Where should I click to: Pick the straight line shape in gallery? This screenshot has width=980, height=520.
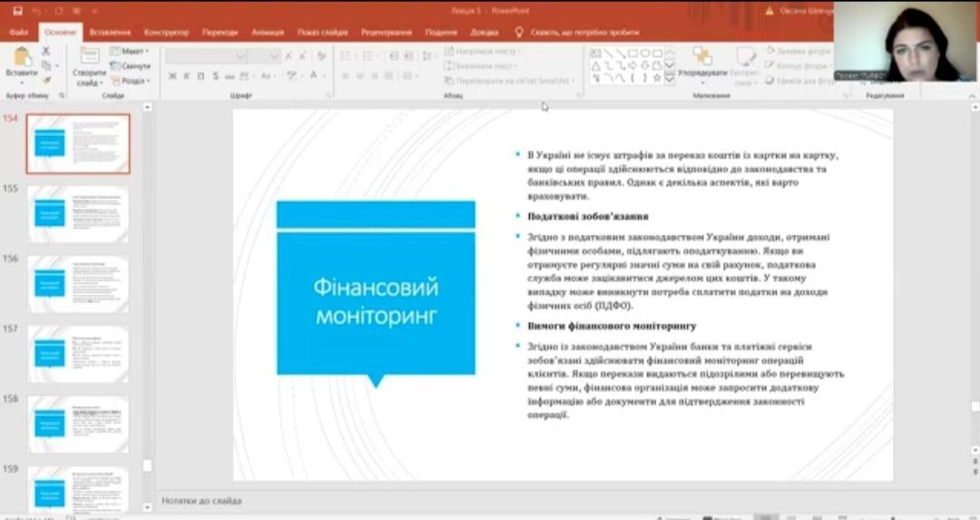[608, 54]
